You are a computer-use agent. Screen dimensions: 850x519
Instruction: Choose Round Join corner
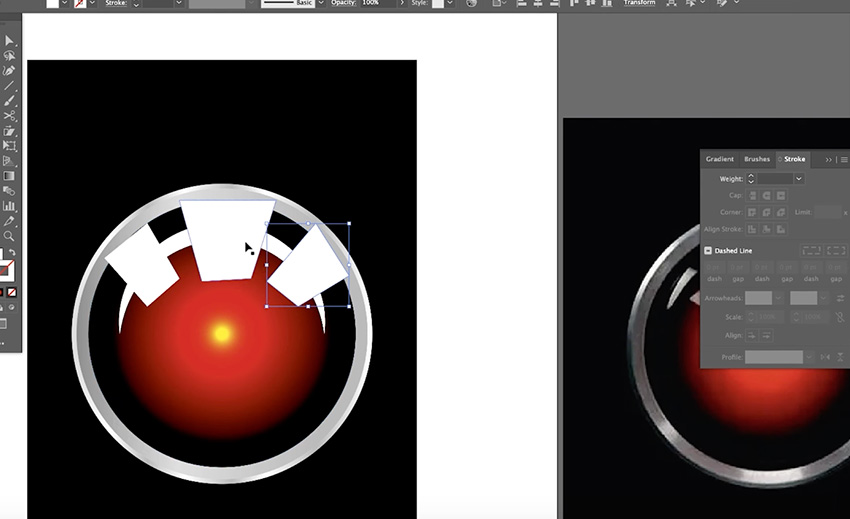click(767, 212)
